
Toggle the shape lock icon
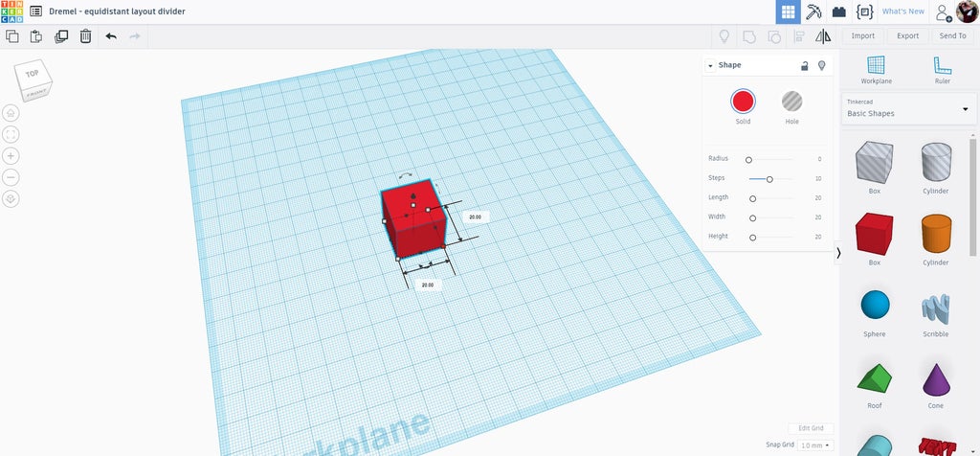tap(804, 66)
